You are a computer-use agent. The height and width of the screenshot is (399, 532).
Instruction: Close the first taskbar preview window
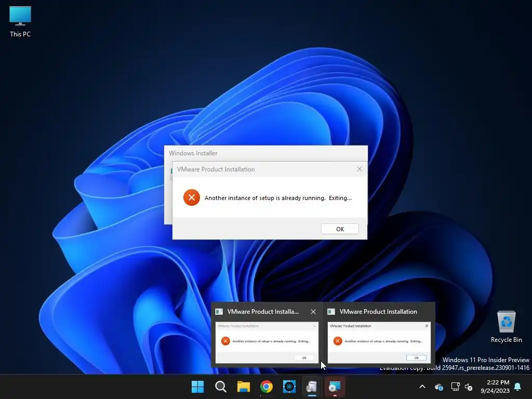point(313,312)
